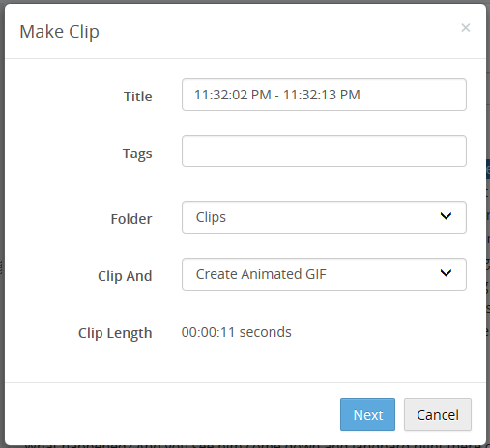Select the Create Animated GIF option text
This screenshot has width=490, height=448.
click(261, 274)
